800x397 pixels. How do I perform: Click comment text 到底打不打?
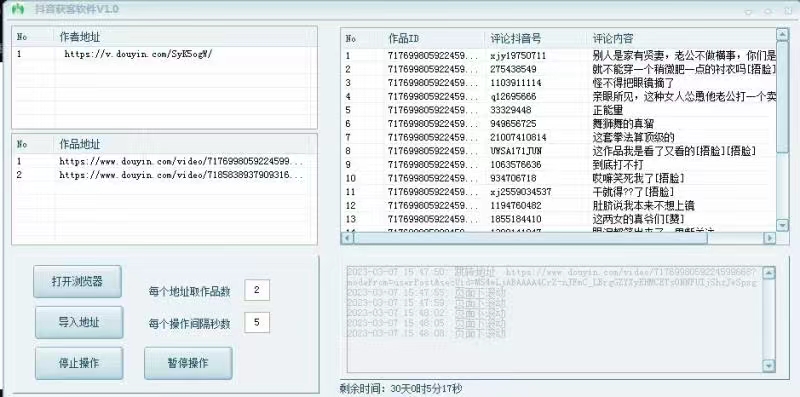(x=618, y=165)
